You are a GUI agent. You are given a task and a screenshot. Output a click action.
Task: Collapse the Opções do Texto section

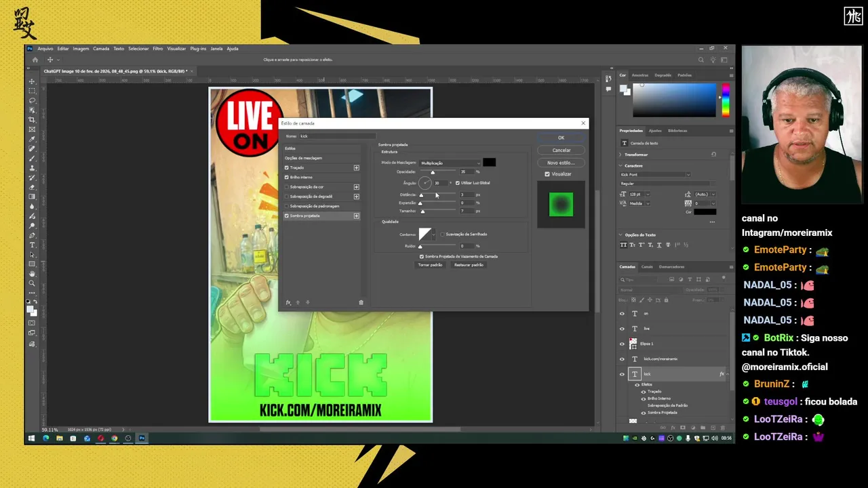pos(621,235)
